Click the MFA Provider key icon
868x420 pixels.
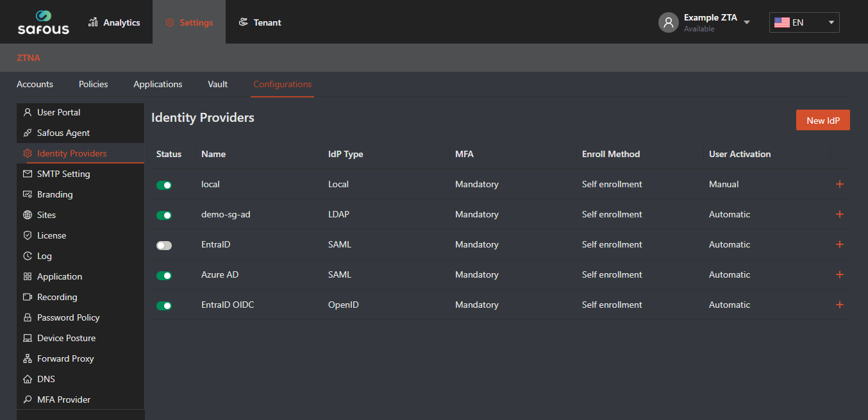point(28,399)
